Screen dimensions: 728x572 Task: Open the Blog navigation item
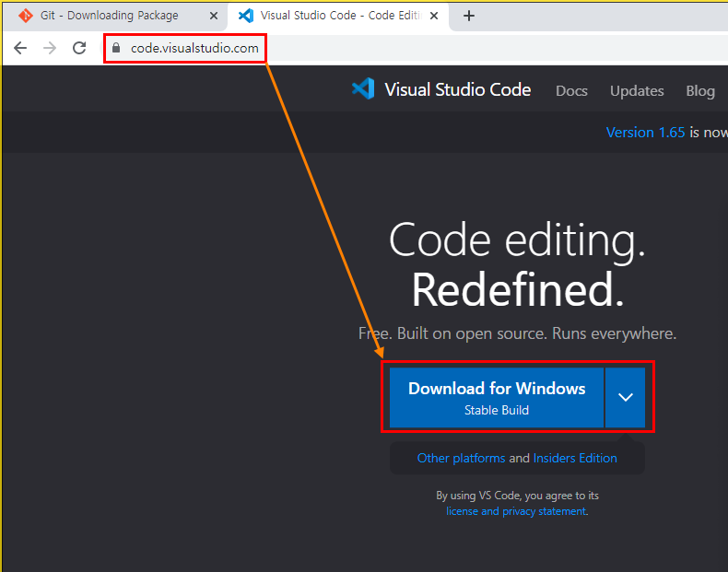(700, 91)
